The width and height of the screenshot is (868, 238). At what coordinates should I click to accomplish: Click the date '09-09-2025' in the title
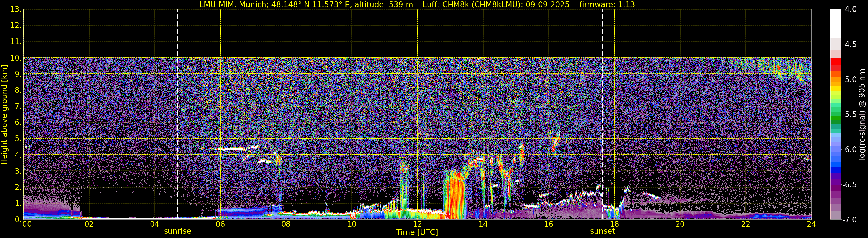click(x=548, y=5)
